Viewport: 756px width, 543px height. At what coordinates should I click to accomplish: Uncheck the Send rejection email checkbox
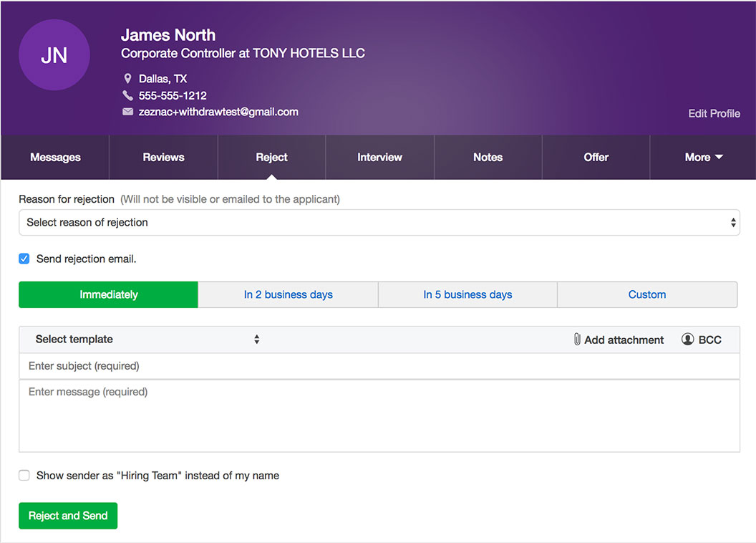tap(24, 259)
